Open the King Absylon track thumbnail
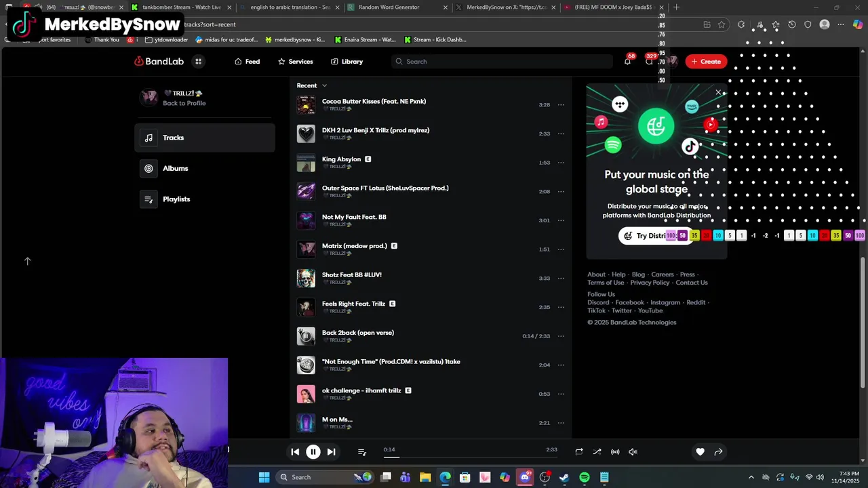The width and height of the screenshot is (868, 488). click(306, 163)
